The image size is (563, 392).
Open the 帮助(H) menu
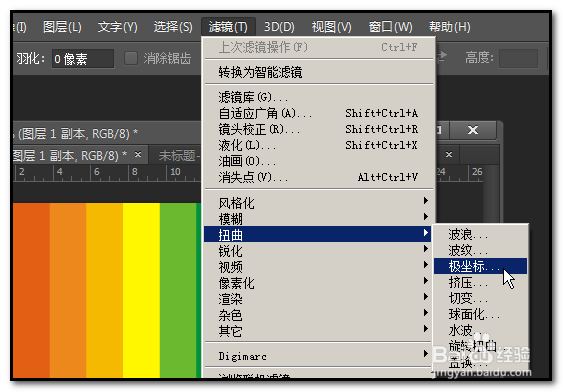pos(450,27)
